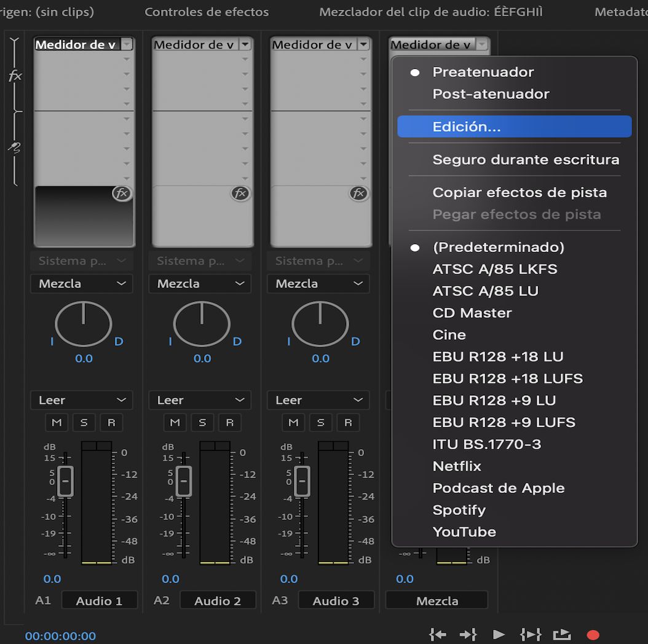Mute the Audio 2 track with its M button
The image size is (648, 644).
tap(175, 422)
